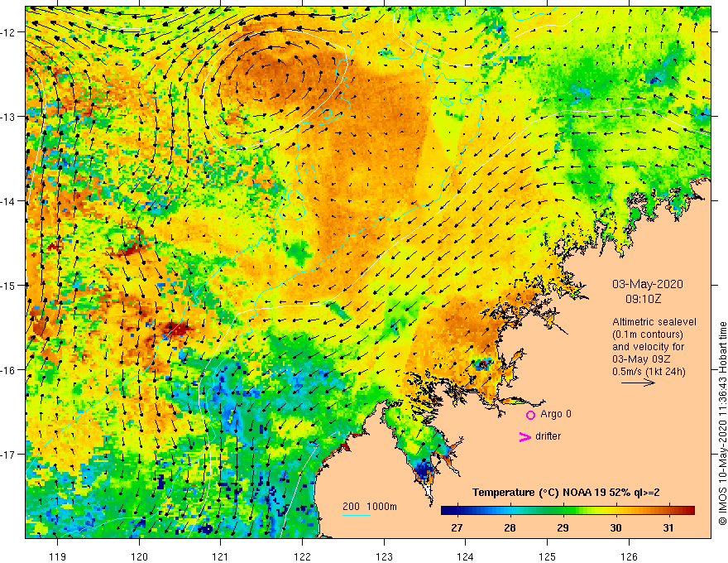
Task: Click the '200 1000m' depth contour label
Action: point(370,507)
